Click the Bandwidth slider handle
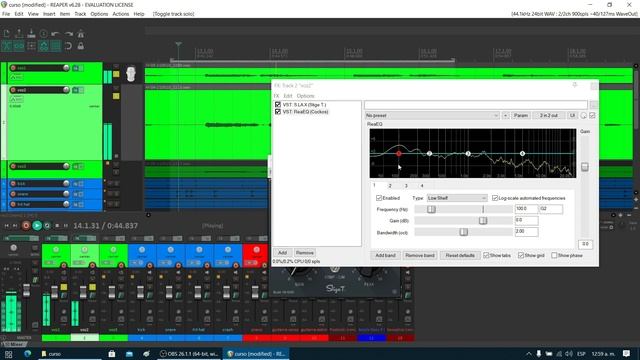The width and height of the screenshot is (640, 360). (x=463, y=232)
